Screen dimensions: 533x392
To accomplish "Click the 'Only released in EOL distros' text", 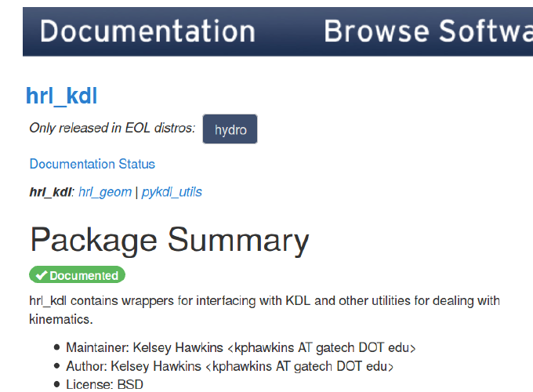I will [x=112, y=128].
